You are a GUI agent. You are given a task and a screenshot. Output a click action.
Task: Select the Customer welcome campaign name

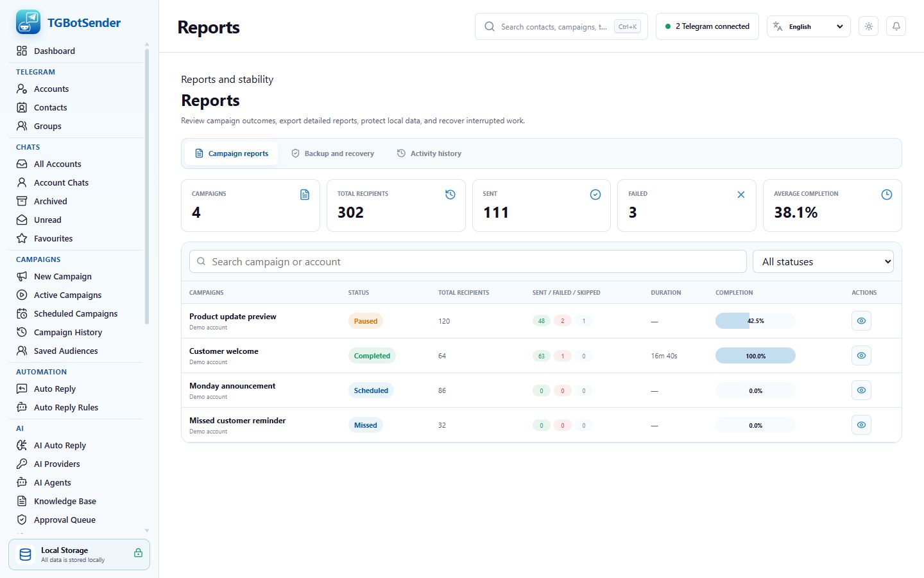[223, 351]
